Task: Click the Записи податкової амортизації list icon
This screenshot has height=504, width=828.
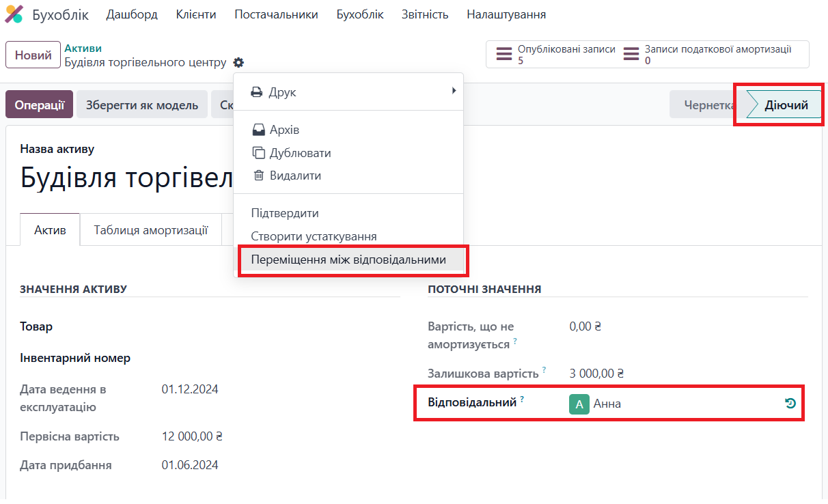Action: (x=632, y=55)
